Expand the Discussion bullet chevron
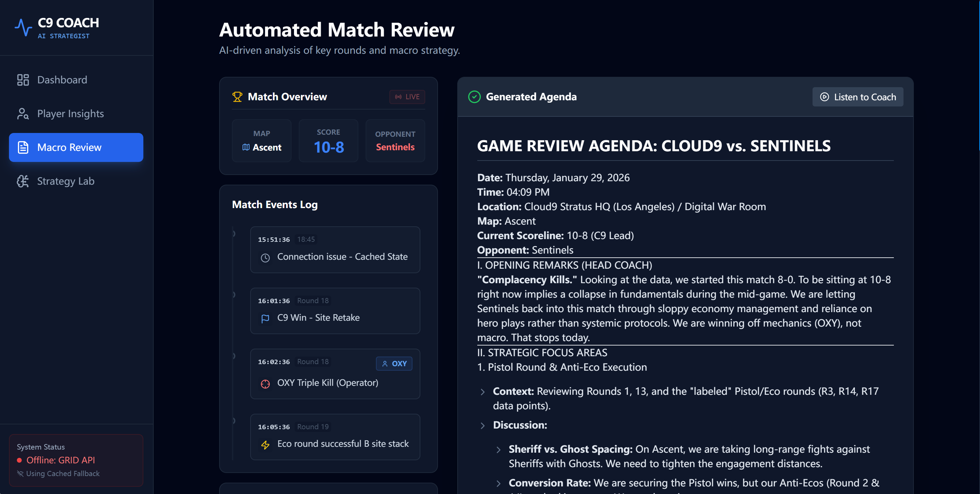The height and width of the screenshot is (494, 980). (x=482, y=425)
